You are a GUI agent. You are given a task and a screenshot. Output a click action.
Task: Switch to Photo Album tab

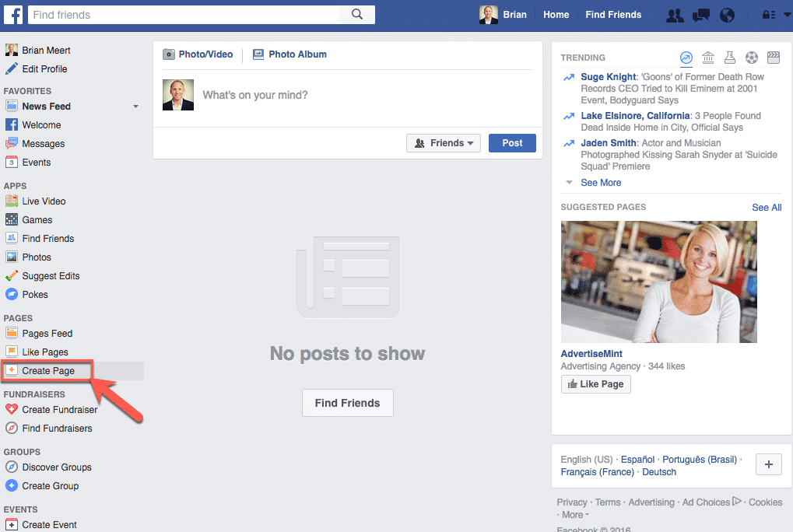(x=289, y=54)
